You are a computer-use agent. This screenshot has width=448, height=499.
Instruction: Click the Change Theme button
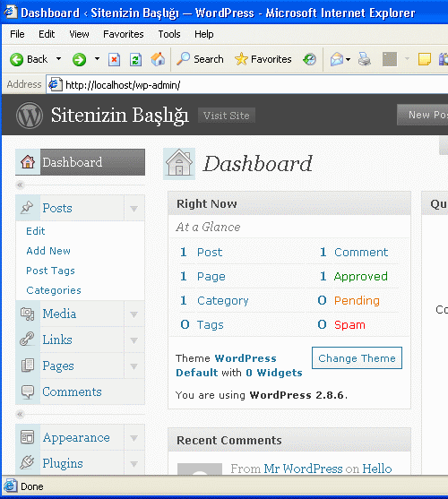click(357, 358)
